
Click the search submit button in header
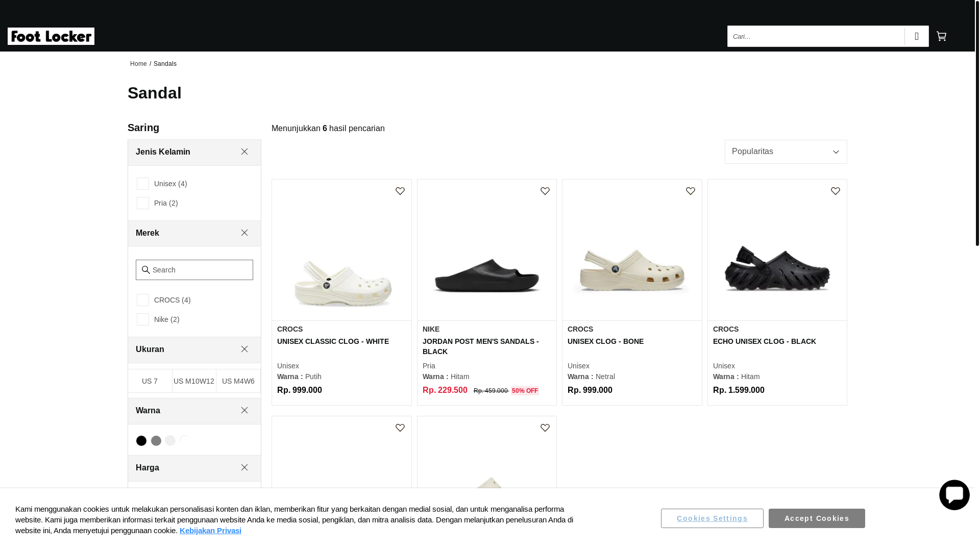[x=917, y=36]
